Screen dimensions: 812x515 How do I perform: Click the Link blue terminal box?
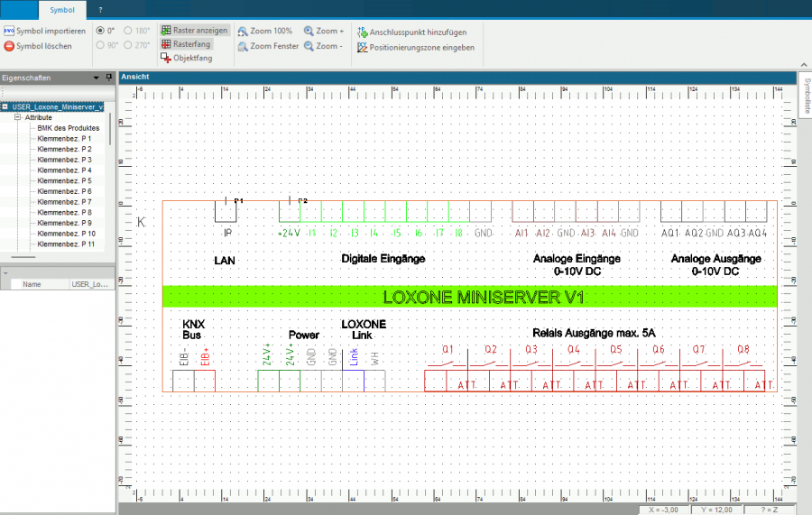(x=353, y=381)
